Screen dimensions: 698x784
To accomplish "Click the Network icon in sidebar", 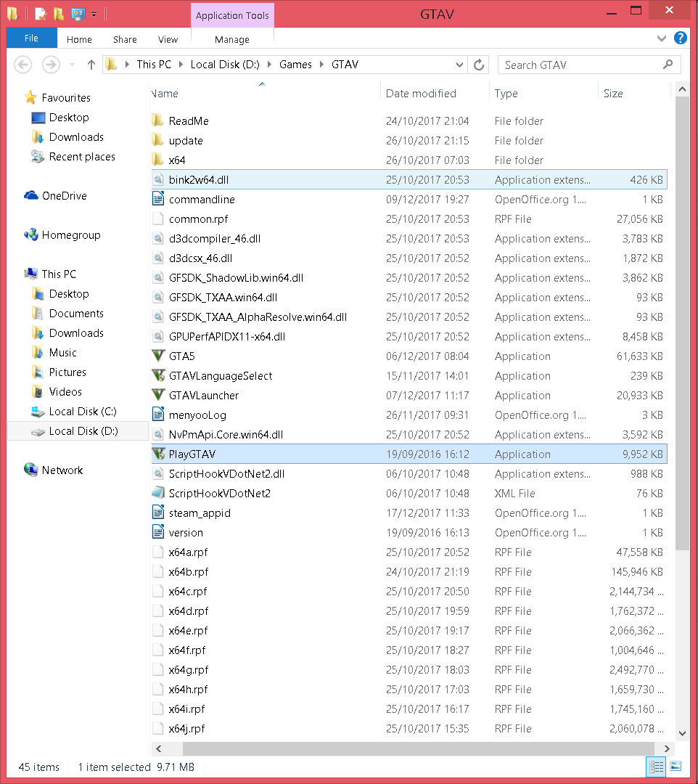I will coord(31,470).
